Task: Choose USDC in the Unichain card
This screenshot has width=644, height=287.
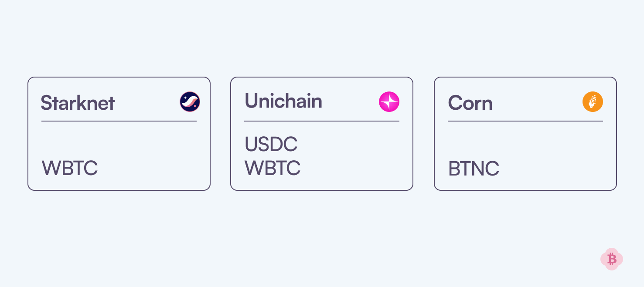Action: click(271, 144)
